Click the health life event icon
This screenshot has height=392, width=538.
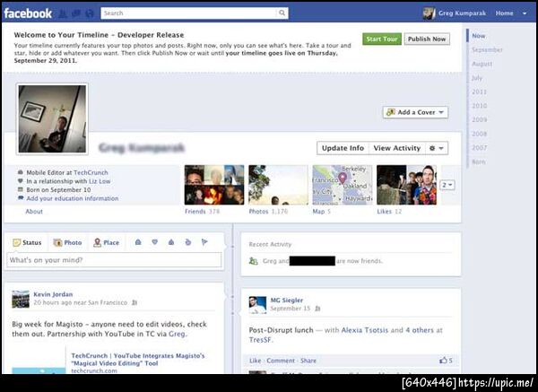tap(187, 242)
